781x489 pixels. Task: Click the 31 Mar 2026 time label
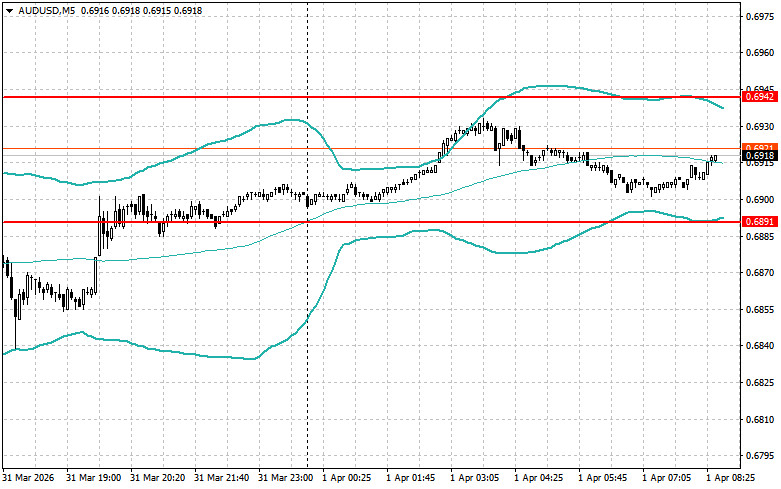click(x=28, y=478)
